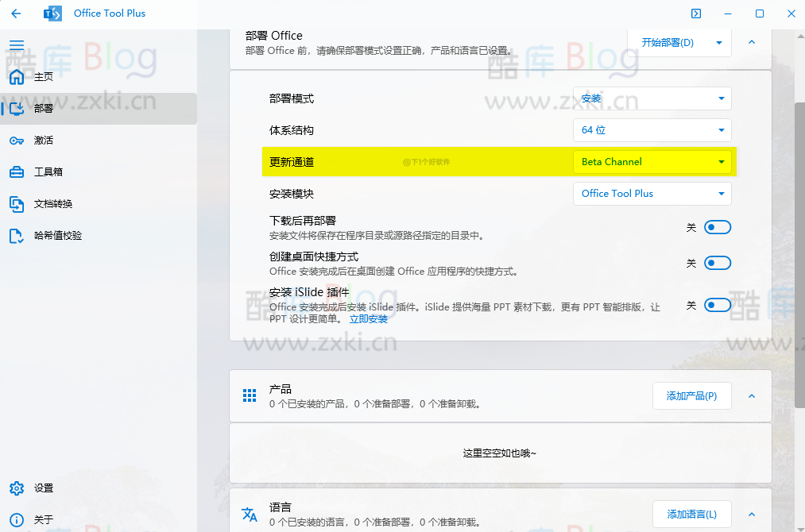Collapse the 部署 Office section chevron
Viewport: 805px width, 532px height.
pyautogui.click(x=751, y=42)
